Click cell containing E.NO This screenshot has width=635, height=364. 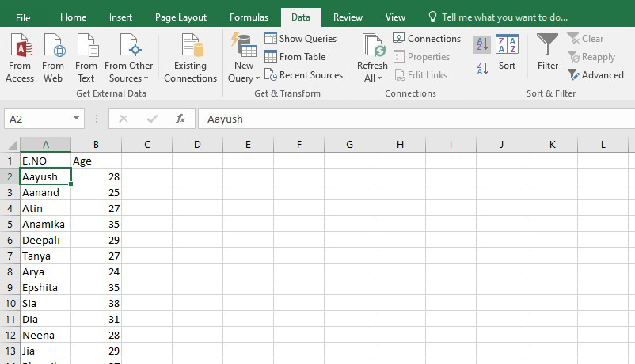(46, 161)
